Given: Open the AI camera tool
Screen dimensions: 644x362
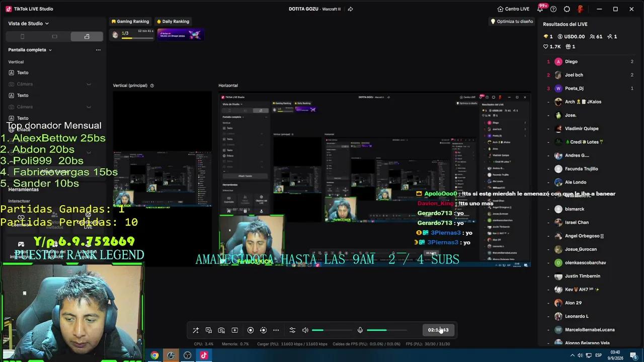Looking at the screenshot, I should tap(221, 330).
